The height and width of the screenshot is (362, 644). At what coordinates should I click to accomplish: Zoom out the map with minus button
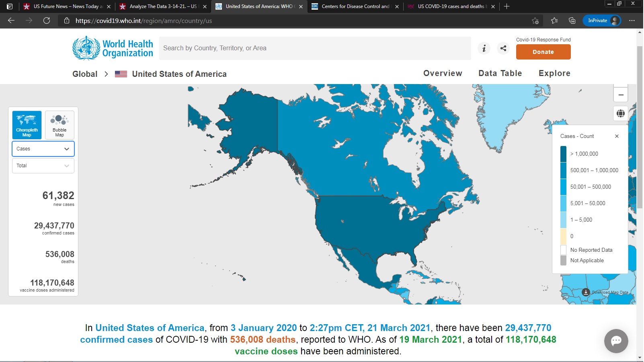[621, 95]
